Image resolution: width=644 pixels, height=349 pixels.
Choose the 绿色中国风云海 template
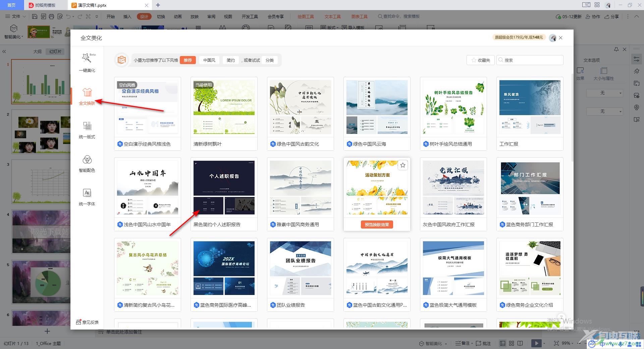377,114
